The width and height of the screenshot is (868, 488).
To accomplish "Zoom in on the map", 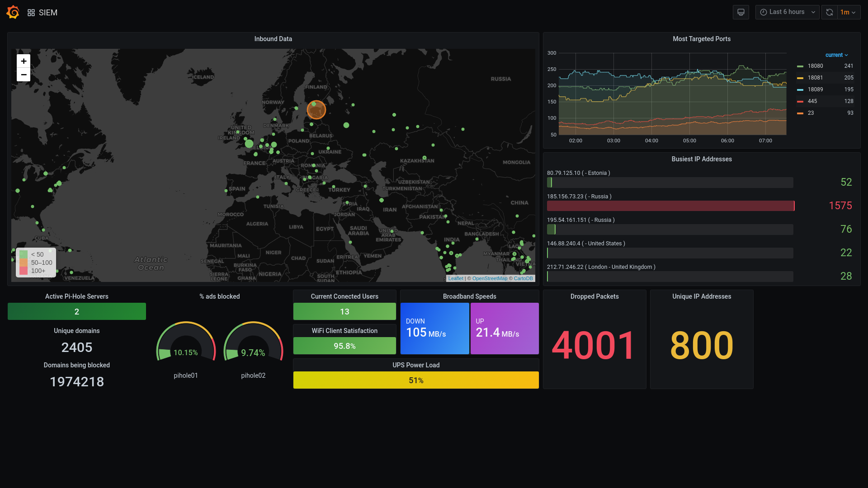I will click(x=24, y=61).
